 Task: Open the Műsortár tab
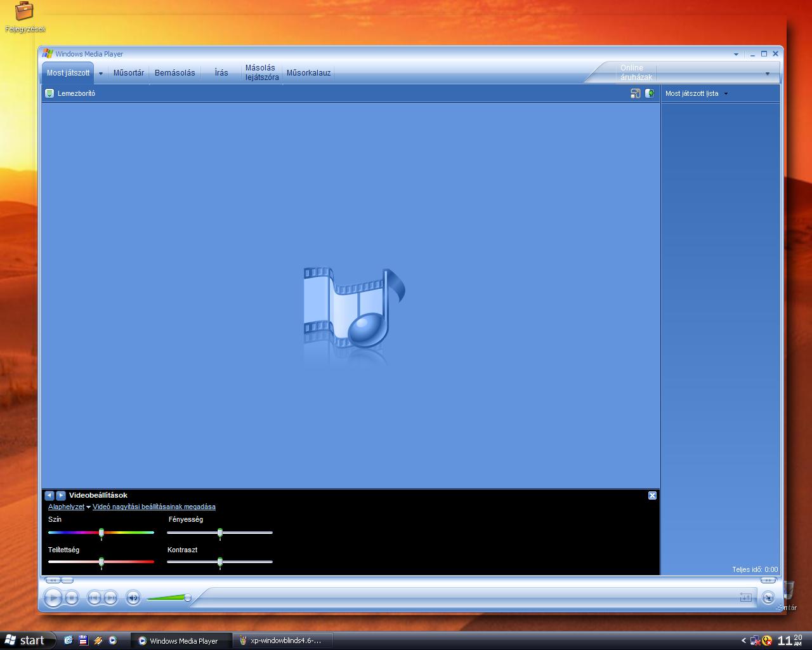[x=129, y=73]
